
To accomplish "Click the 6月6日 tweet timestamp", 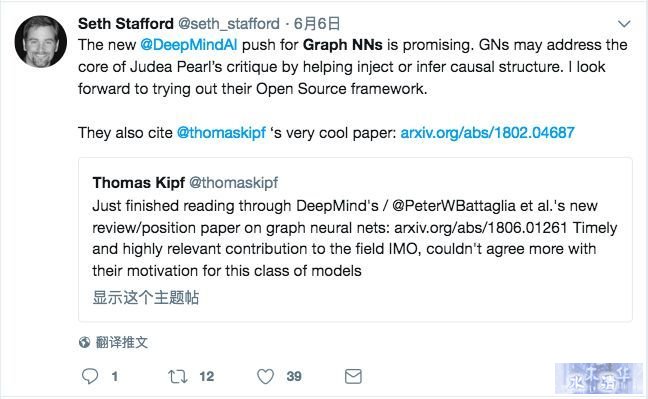I will point(317,24).
